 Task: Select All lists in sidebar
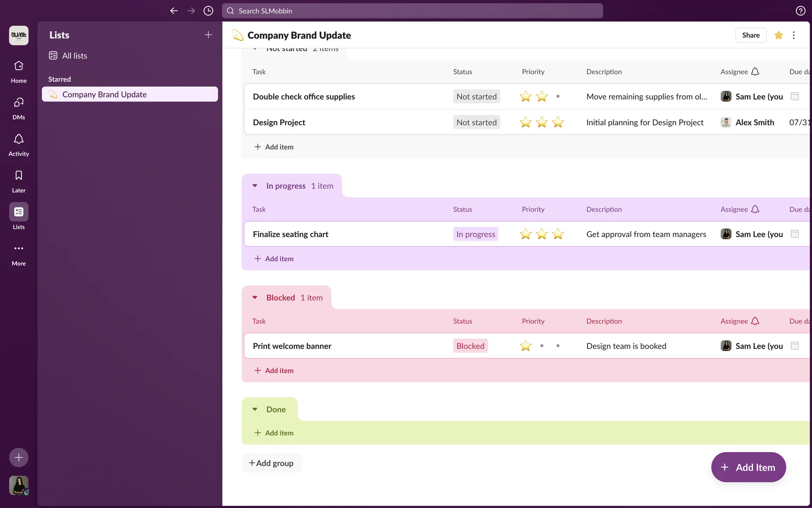74,55
